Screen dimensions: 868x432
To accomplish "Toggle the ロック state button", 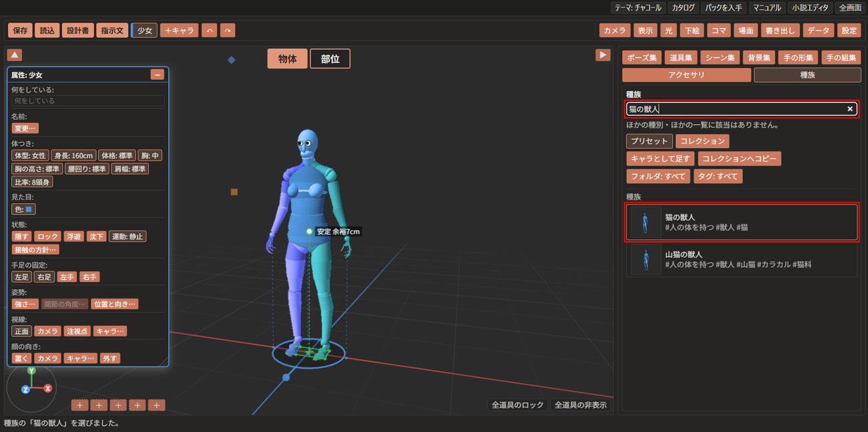I will [47, 236].
